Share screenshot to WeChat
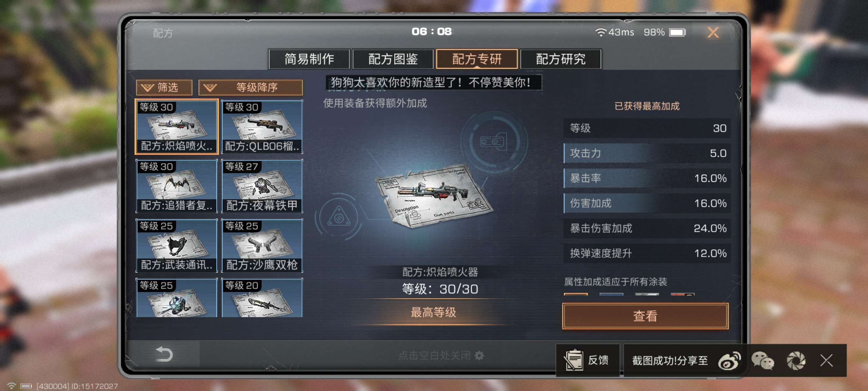The height and width of the screenshot is (391, 868). coord(762,360)
